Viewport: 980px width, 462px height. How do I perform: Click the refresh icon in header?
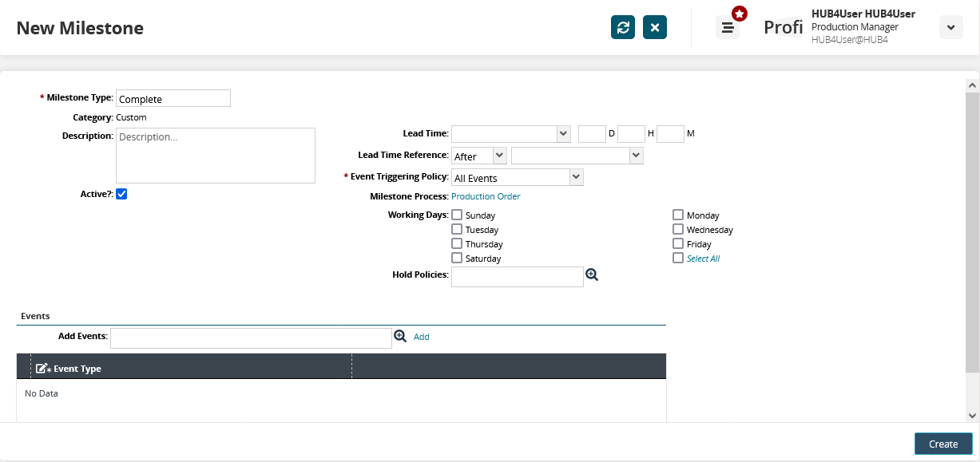click(623, 27)
